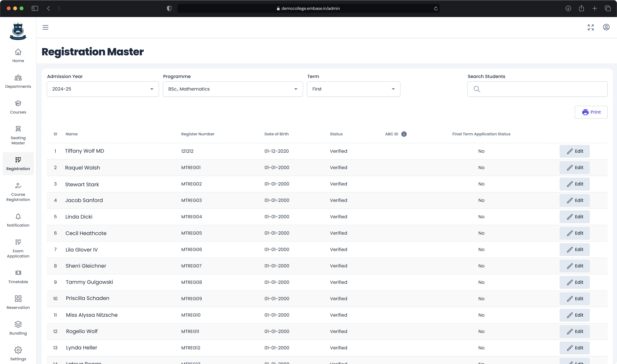Edit Raquel Walsh's record
The image size is (617, 364).
point(575,167)
